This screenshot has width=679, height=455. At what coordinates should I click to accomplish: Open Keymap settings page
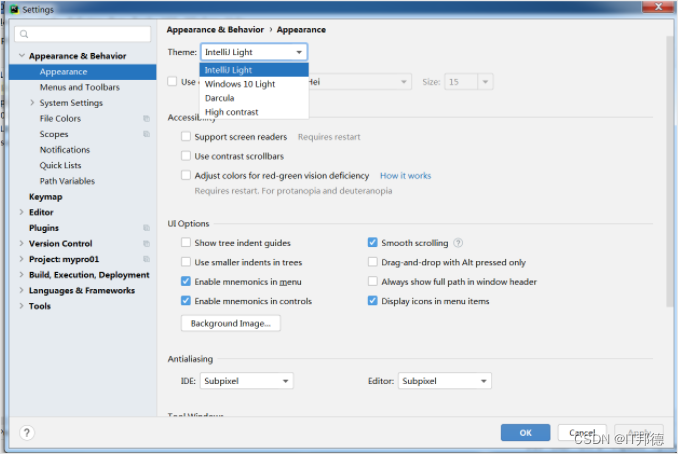coord(45,197)
